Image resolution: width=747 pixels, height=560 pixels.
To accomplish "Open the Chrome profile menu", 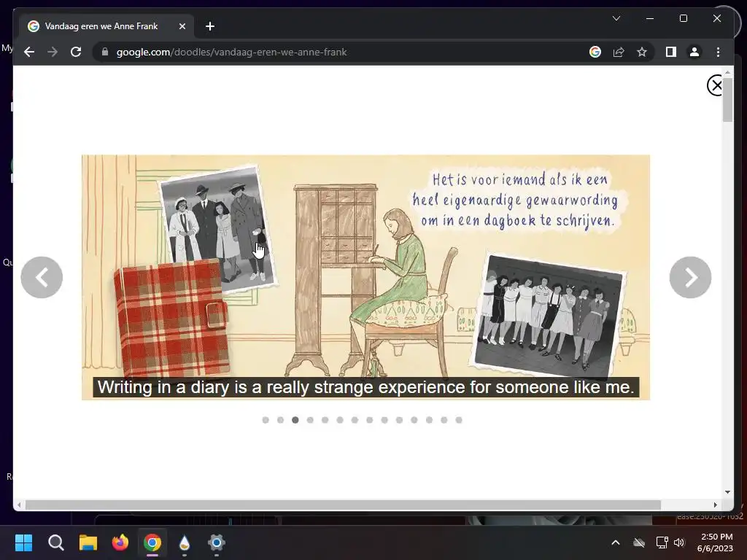I will (x=694, y=52).
